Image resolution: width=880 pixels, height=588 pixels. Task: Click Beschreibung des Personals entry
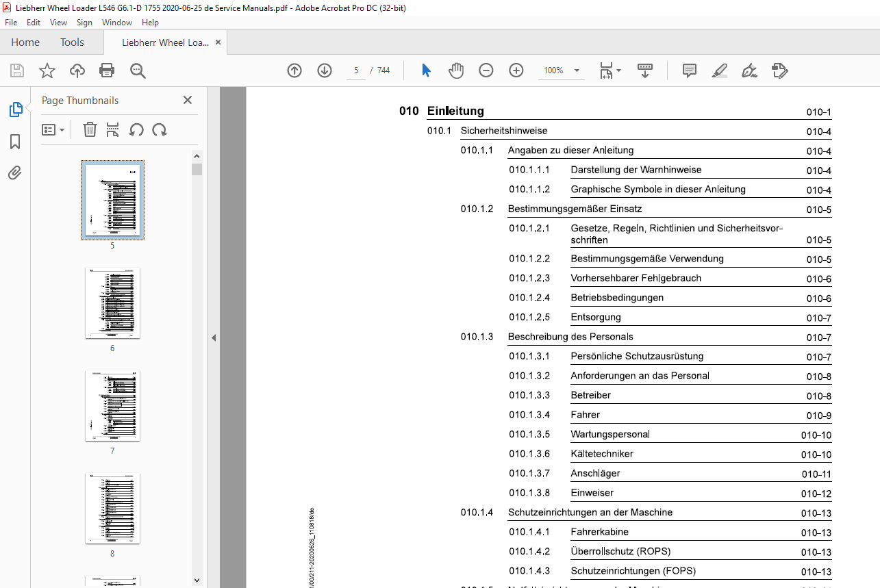click(570, 337)
